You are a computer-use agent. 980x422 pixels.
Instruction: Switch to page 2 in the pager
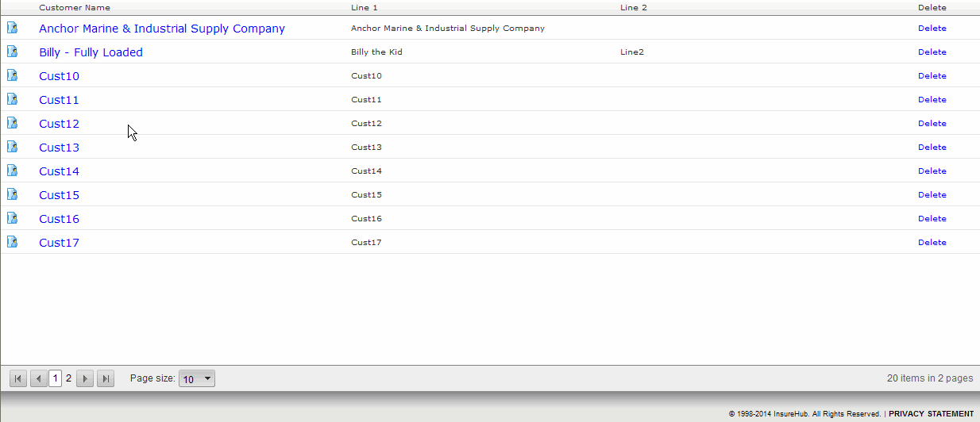coord(68,378)
